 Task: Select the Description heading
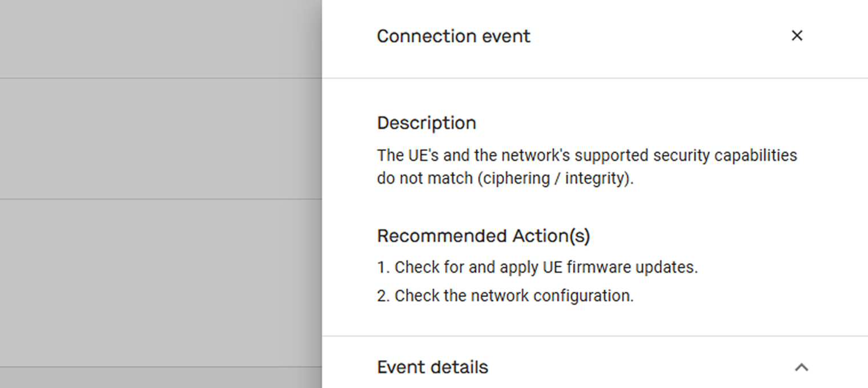coord(426,123)
